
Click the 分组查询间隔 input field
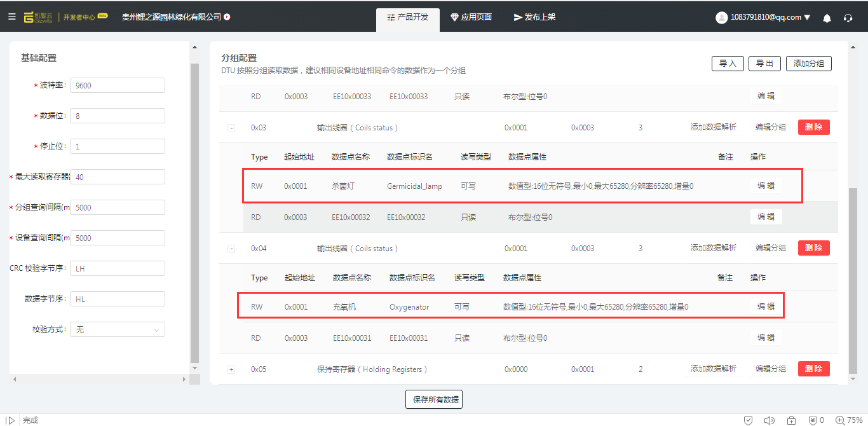point(118,207)
